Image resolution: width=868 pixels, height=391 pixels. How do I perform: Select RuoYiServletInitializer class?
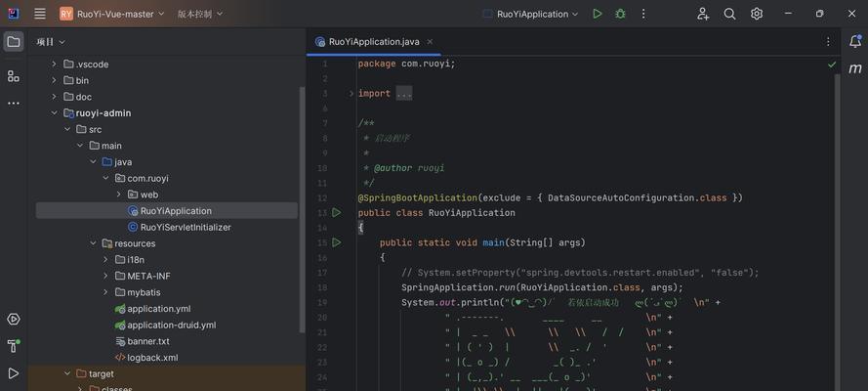tap(179, 227)
